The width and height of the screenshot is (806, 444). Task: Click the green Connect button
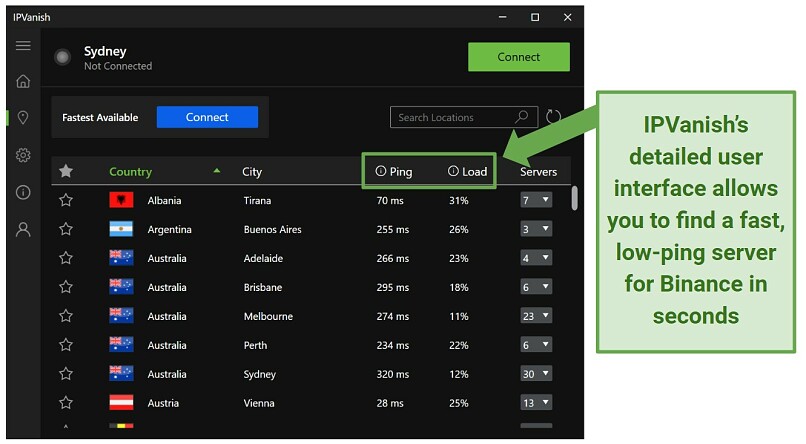click(x=519, y=57)
